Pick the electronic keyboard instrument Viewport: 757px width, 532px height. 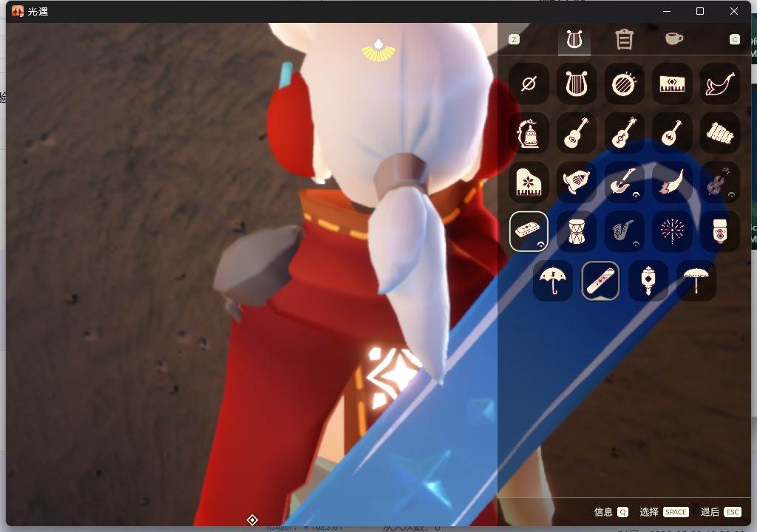pos(672,84)
